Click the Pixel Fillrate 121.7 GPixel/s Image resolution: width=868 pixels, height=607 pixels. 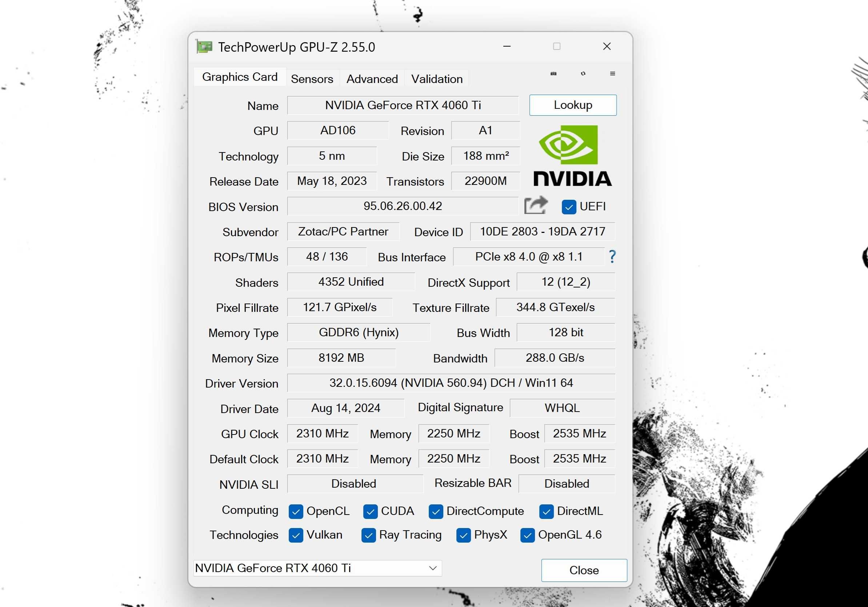pos(340,307)
